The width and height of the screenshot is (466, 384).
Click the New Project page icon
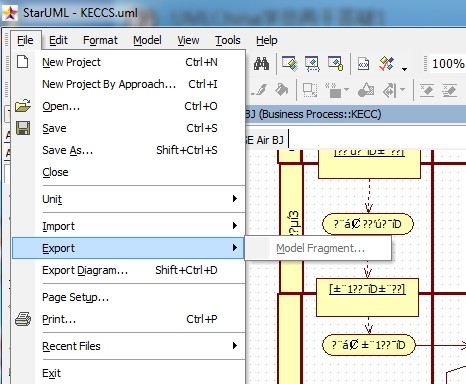(23, 62)
